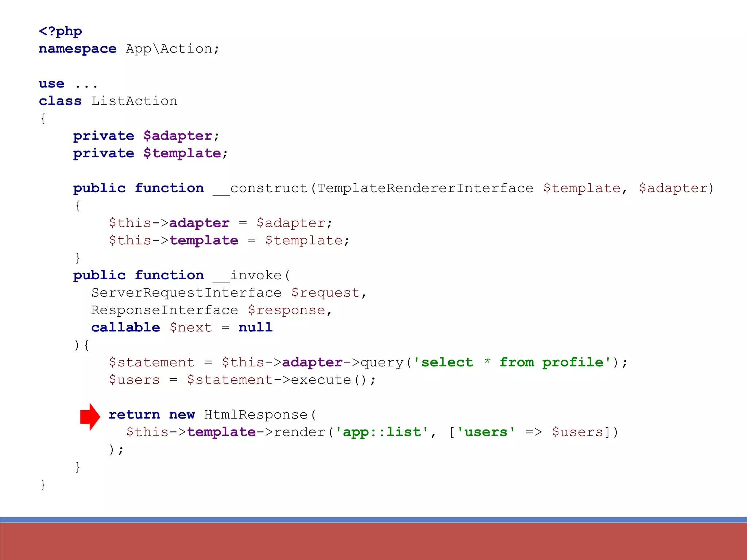Click the 'private $template;' declaration line

[x=150, y=153]
